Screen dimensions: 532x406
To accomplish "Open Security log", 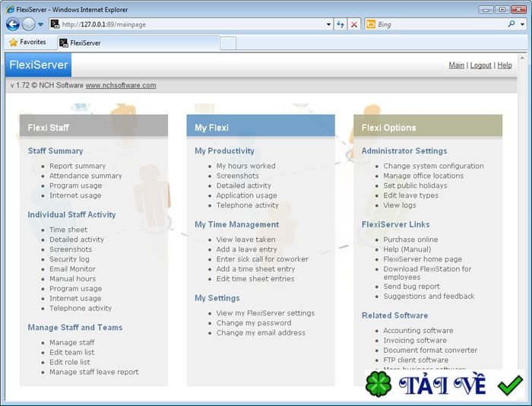I will (x=69, y=259).
